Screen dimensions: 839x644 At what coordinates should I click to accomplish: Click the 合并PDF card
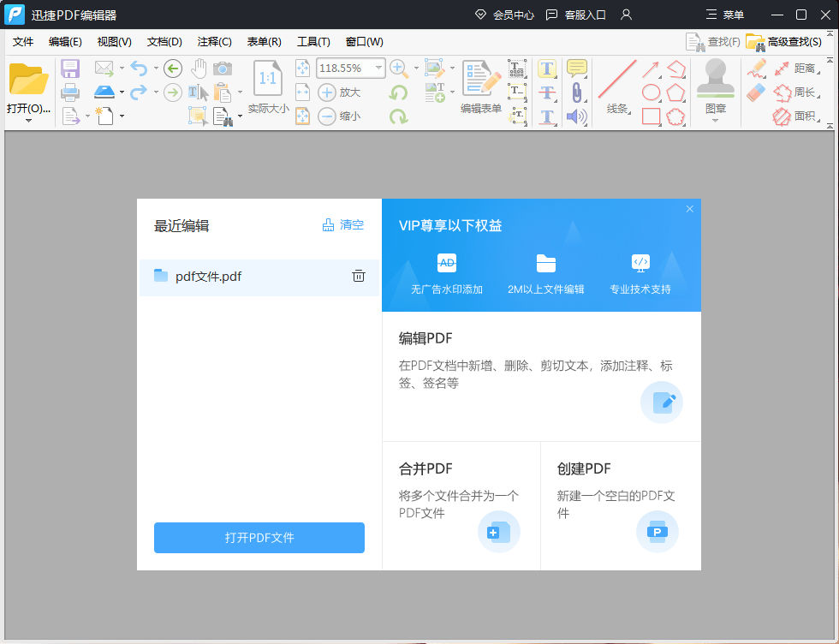(x=461, y=506)
